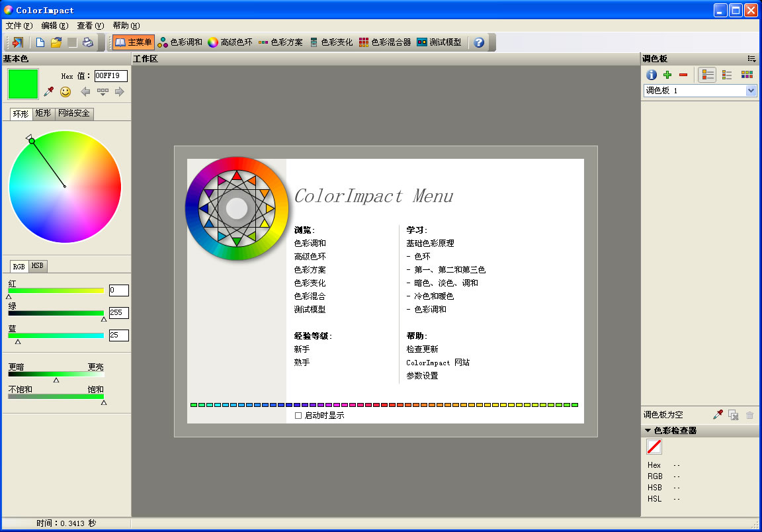Image resolution: width=762 pixels, height=532 pixels.
Task: Enable the 启动时显示 show at startup checkbox
Action: coord(298,416)
